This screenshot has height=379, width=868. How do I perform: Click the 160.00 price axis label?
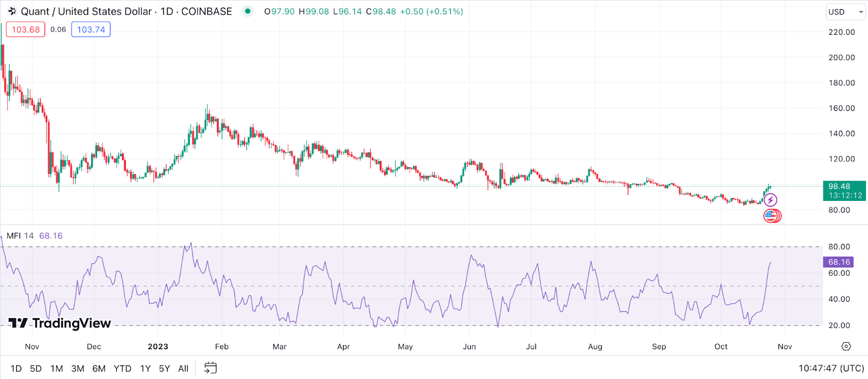click(841, 108)
